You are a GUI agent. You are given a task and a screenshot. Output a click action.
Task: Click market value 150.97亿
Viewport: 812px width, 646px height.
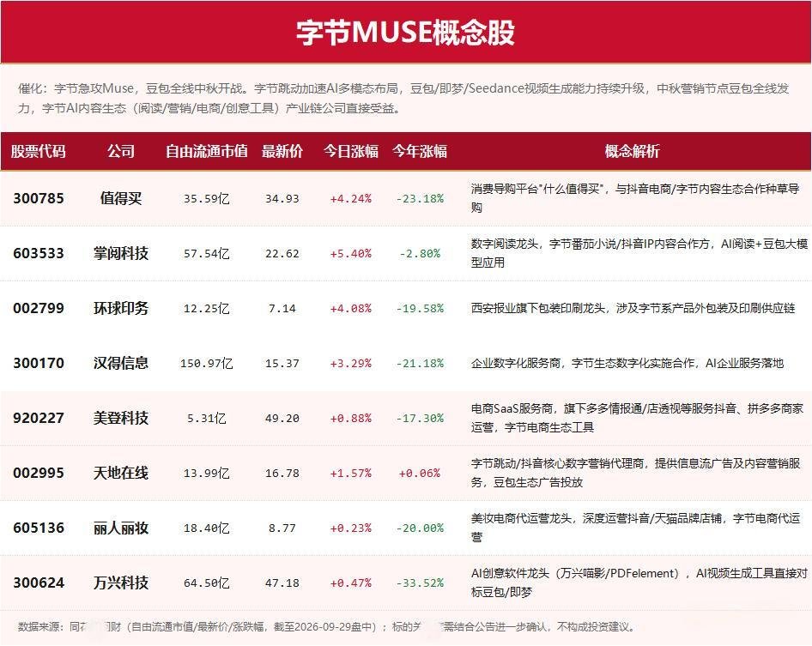coord(206,364)
